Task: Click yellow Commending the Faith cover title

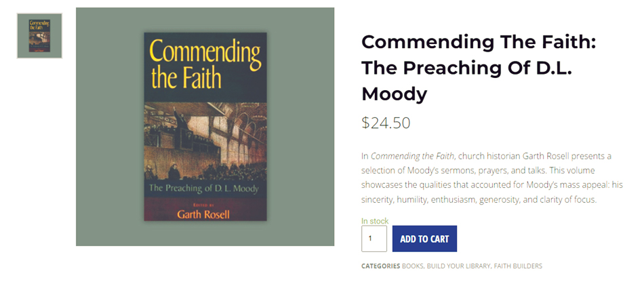Action: pyautogui.click(x=205, y=64)
